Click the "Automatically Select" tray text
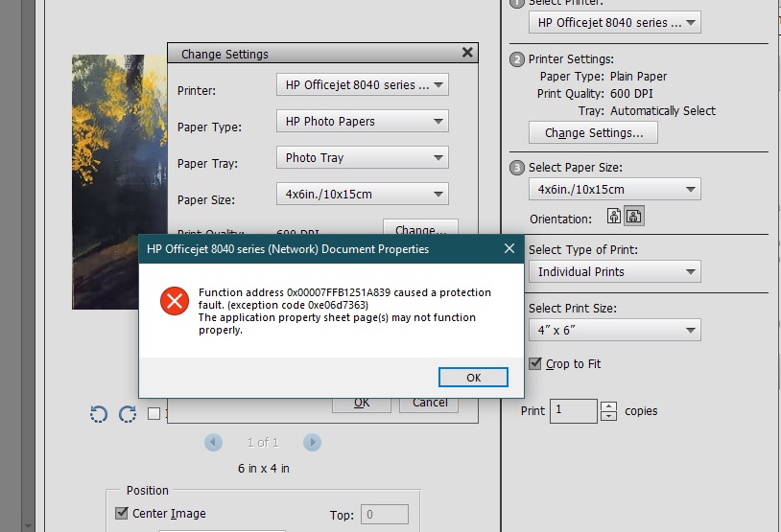The width and height of the screenshot is (781, 532). click(663, 110)
